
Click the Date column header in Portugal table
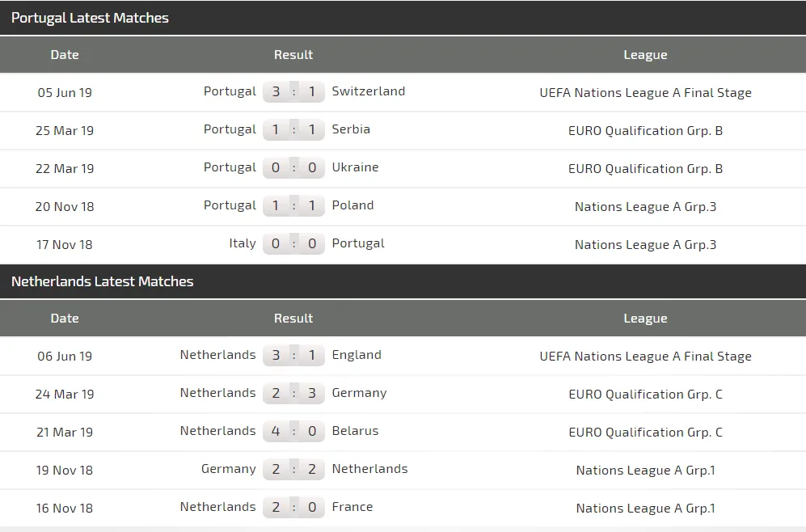point(65,55)
